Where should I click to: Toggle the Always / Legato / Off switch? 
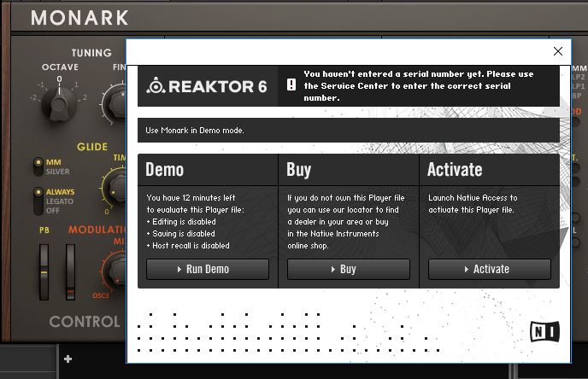(38, 201)
